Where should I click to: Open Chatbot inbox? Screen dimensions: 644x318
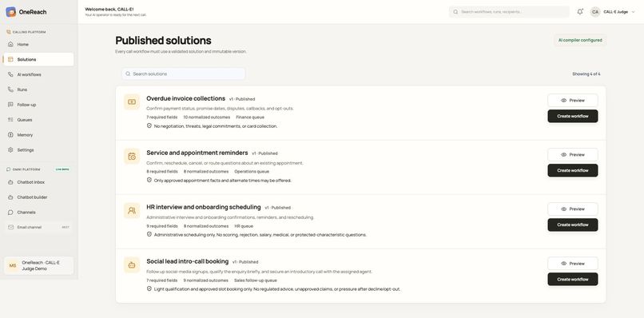point(38,182)
